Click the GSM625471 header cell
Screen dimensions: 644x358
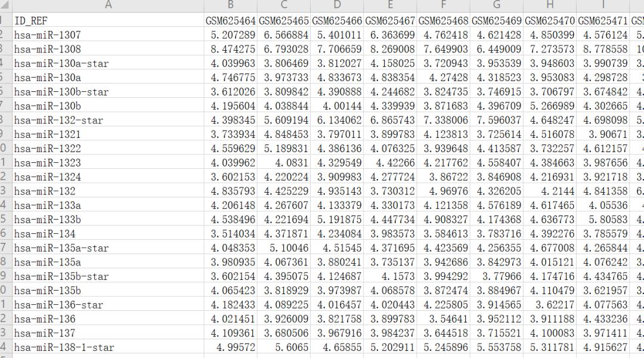[x=603, y=20]
